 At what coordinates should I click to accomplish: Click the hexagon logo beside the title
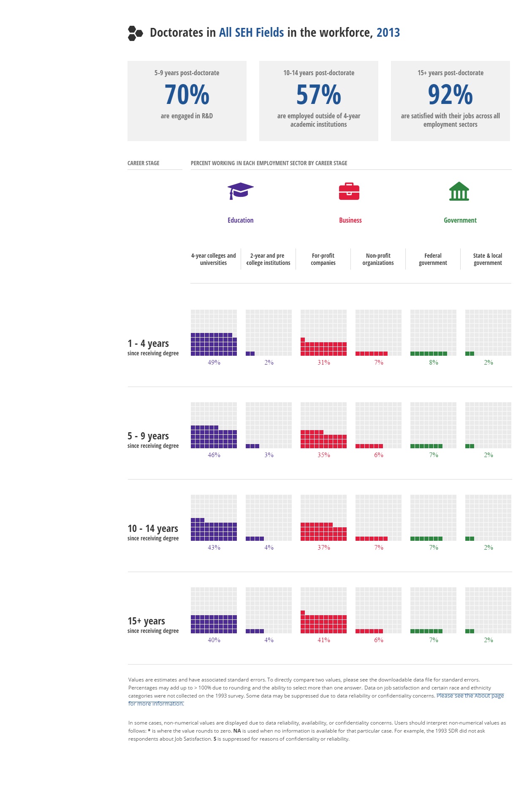pyautogui.click(x=135, y=33)
